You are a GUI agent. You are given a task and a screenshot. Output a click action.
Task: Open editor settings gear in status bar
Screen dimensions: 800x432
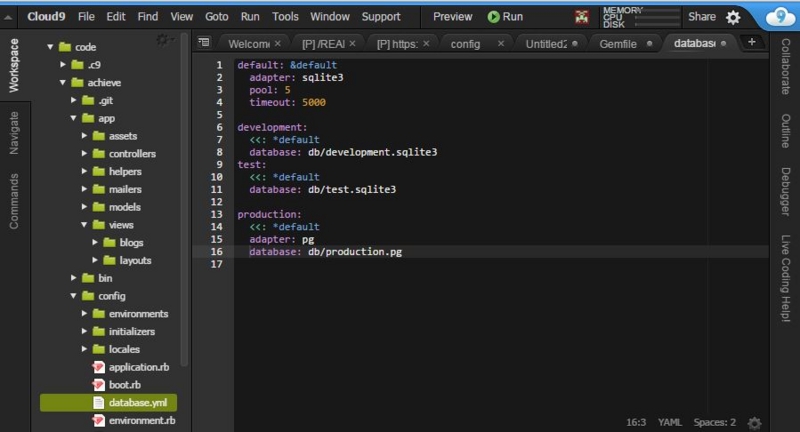pos(754,423)
